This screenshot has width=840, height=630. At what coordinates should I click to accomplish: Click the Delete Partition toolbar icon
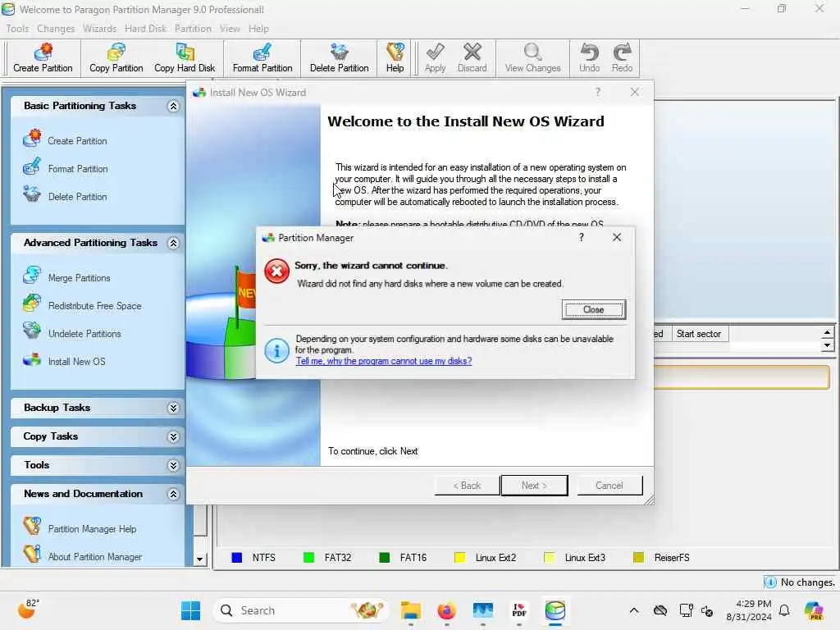339,58
